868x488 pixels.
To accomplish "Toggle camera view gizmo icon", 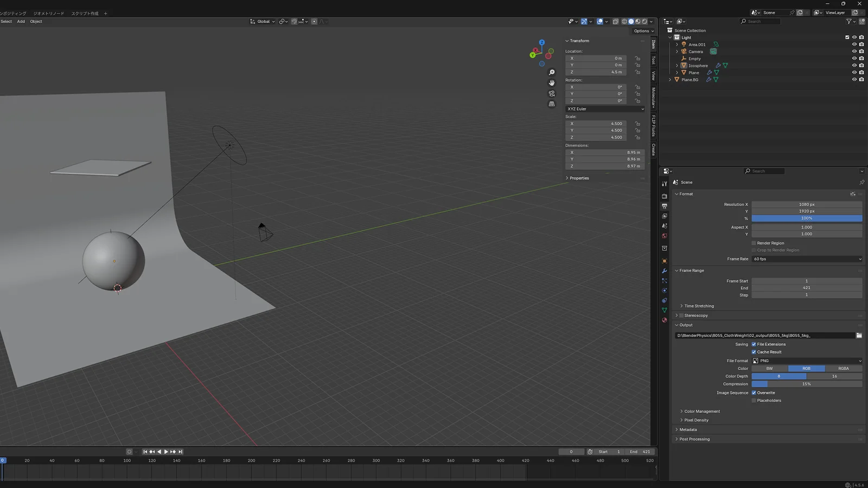I will (x=552, y=93).
